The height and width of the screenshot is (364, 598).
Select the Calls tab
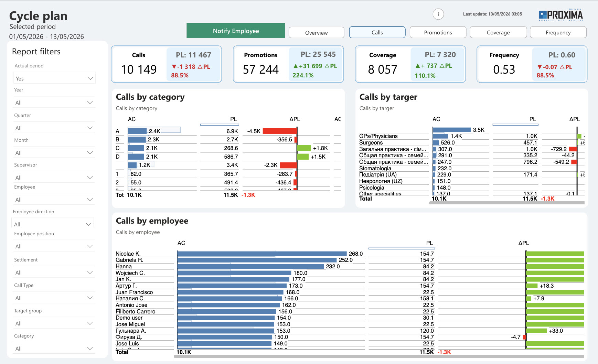coord(377,32)
